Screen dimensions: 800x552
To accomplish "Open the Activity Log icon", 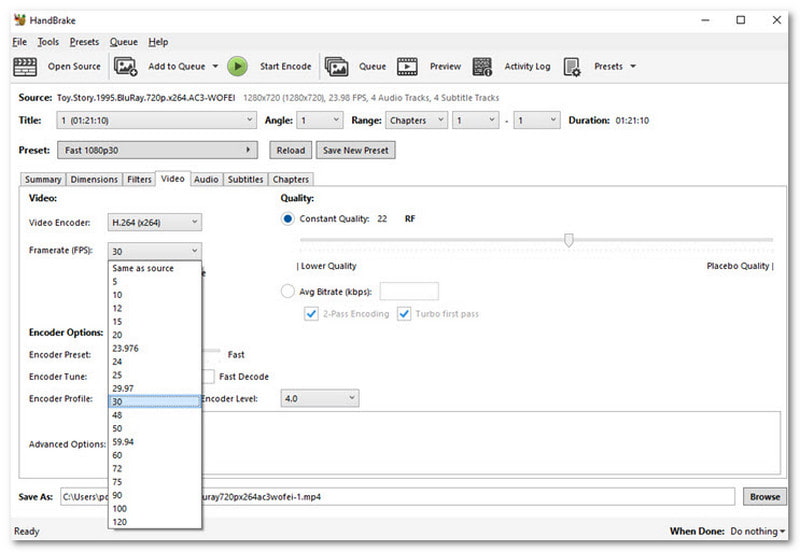I will (x=482, y=67).
